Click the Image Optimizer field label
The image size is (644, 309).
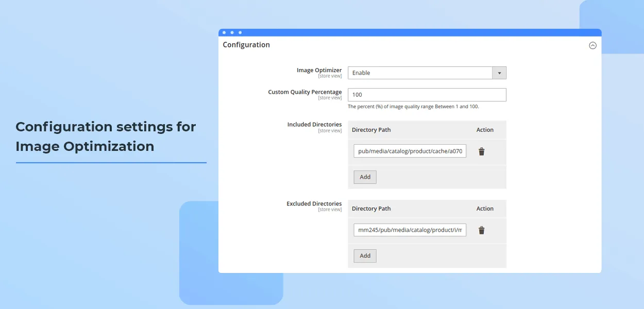tap(319, 70)
